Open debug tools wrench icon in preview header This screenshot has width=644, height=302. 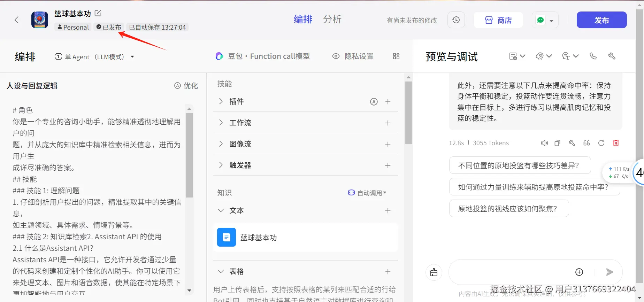612,56
